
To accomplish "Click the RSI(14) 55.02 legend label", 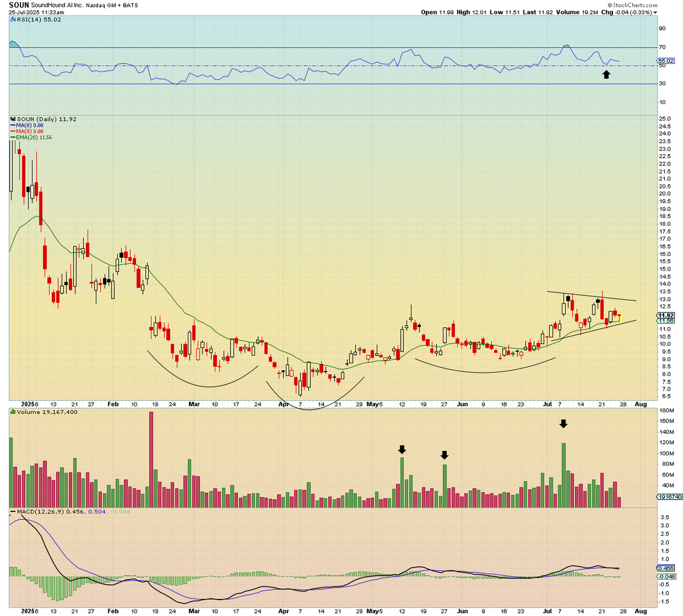I will pyautogui.click(x=39, y=19).
